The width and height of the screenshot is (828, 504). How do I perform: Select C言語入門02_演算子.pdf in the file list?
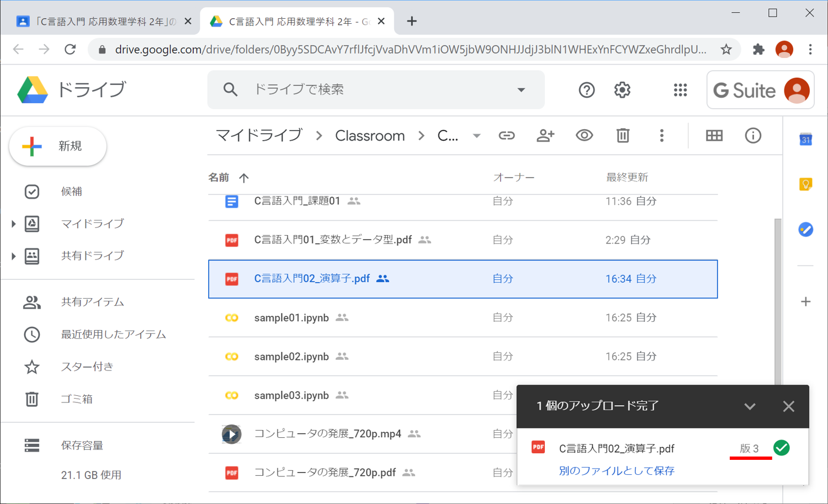pos(463,279)
